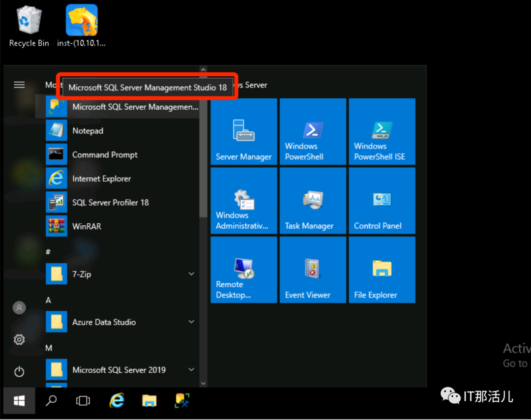Open Internet Explorer in Start list
531x420 pixels.
click(117, 179)
